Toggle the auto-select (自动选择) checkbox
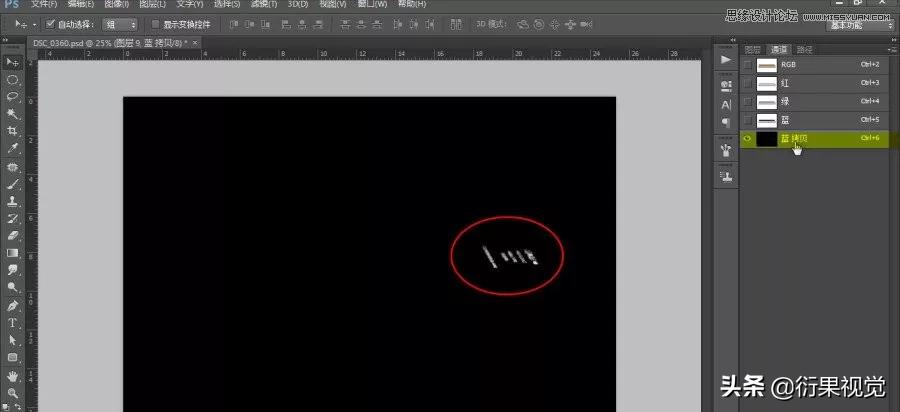 [x=51, y=23]
